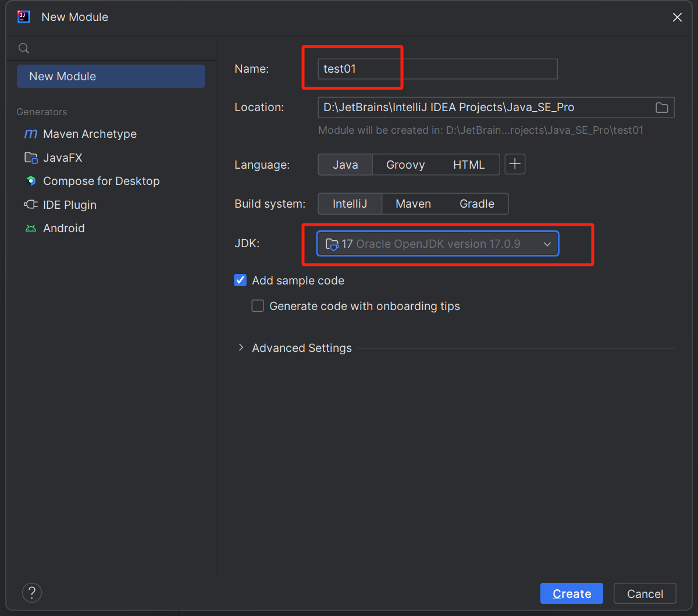Click the Generators section header
This screenshot has height=616, width=698.
pos(42,112)
